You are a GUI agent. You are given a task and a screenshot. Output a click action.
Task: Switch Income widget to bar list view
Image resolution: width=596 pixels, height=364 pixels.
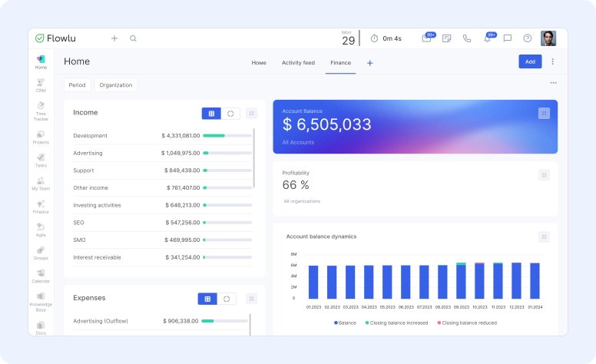[211, 114]
